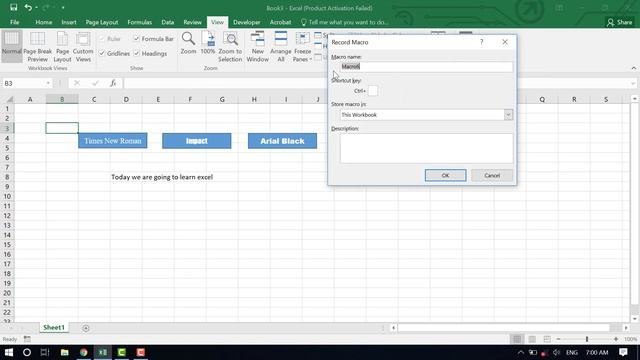Image resolution: width=640 pixels, height=360 pixels.
Task: Switch to Page Layout view
Action: coord(62,46)
